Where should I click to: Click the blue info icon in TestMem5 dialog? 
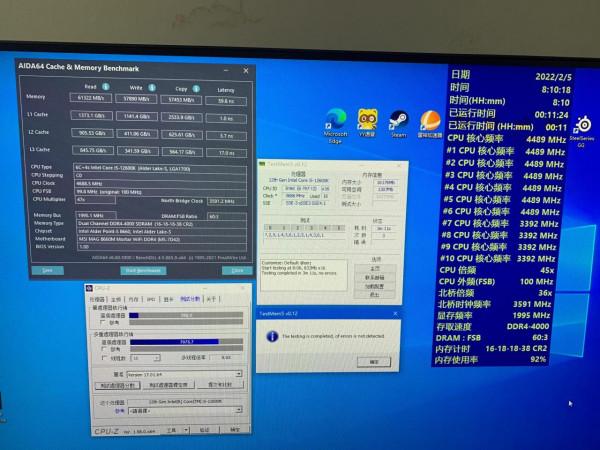coord(272,336)
